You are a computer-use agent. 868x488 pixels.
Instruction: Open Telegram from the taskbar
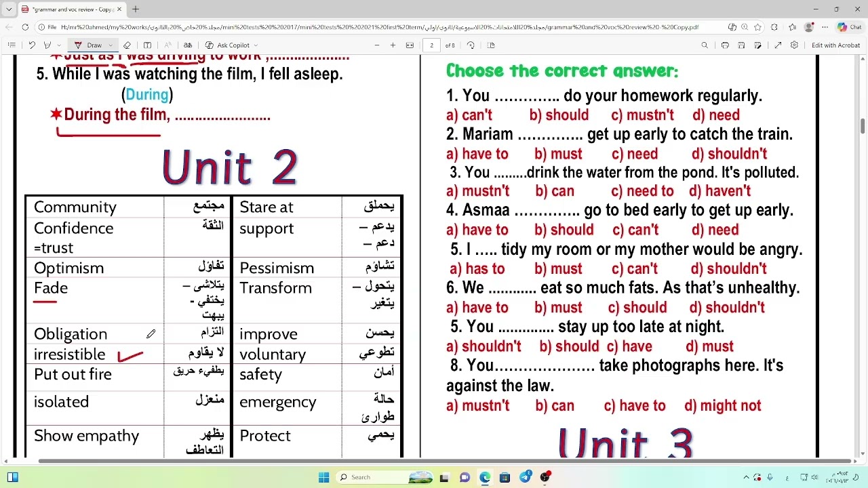(x=526, y=477)
